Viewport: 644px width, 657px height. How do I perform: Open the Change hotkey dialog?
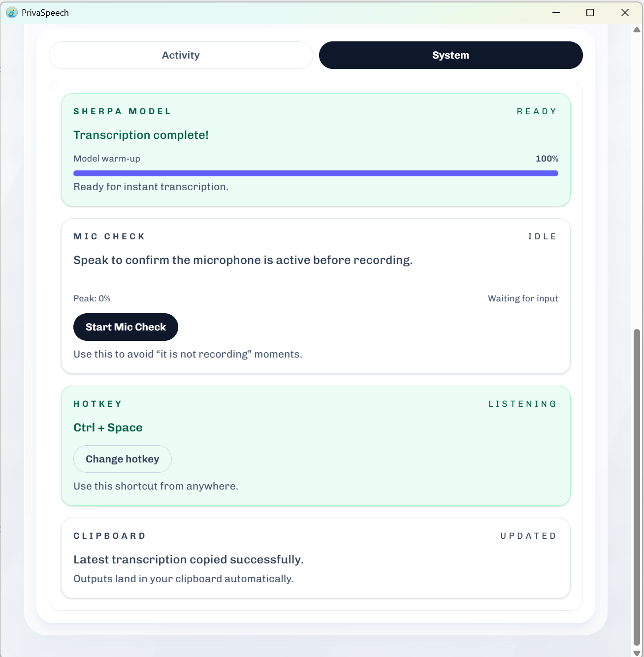point(122,459)
